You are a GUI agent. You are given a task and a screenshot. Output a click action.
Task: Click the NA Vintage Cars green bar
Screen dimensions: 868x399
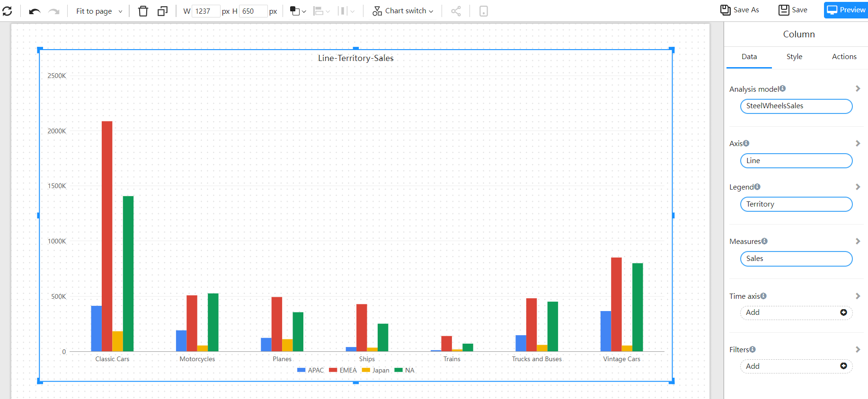click(638, 307)
